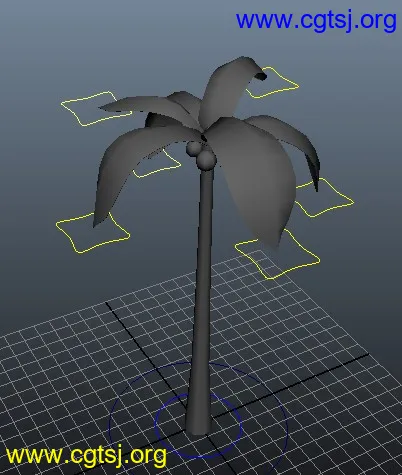This screenshot has width=402, height=475.
Task: Click the smaller upper coconut sphere
Action: click(193, 148)
